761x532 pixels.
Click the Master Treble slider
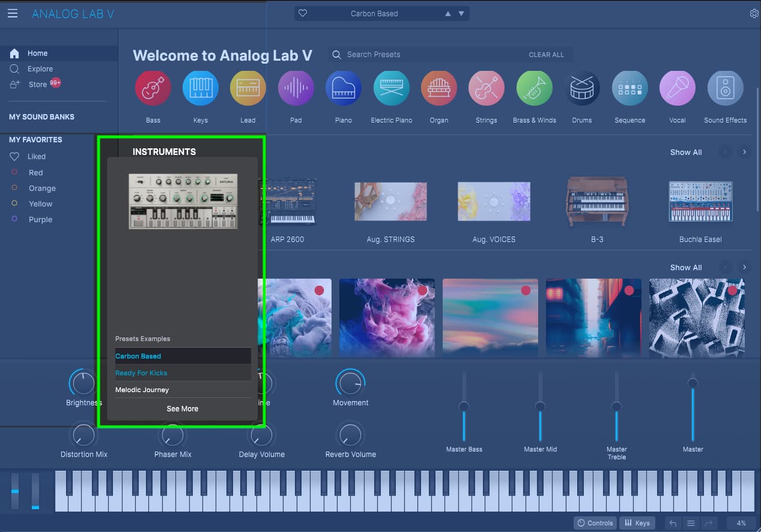(616, 407)
